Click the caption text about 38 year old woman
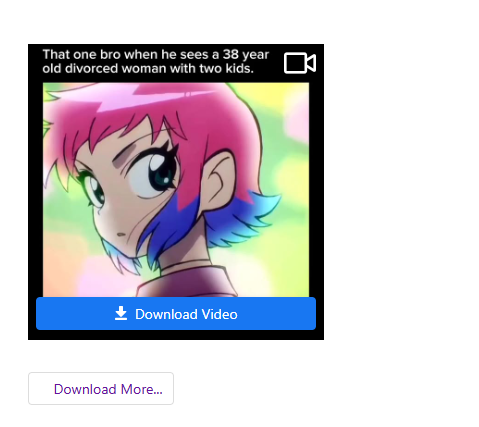 pos(156,61)
